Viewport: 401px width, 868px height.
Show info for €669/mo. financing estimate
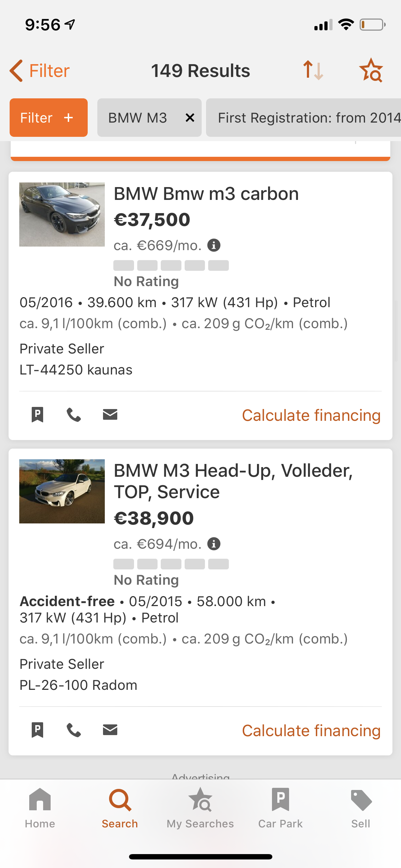tap(214, 245)
